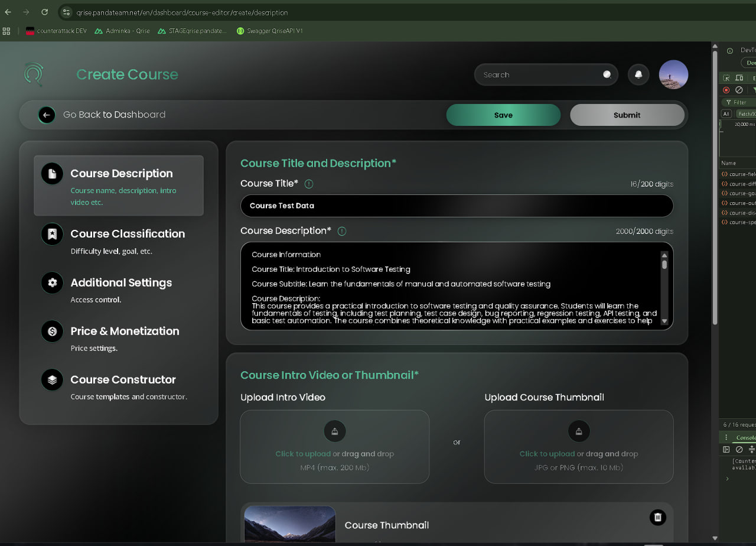This screenshot has width=756, height=546.
Task: Delete the uploaded Course Thumbnail
Action: click(x=657, y=518)
